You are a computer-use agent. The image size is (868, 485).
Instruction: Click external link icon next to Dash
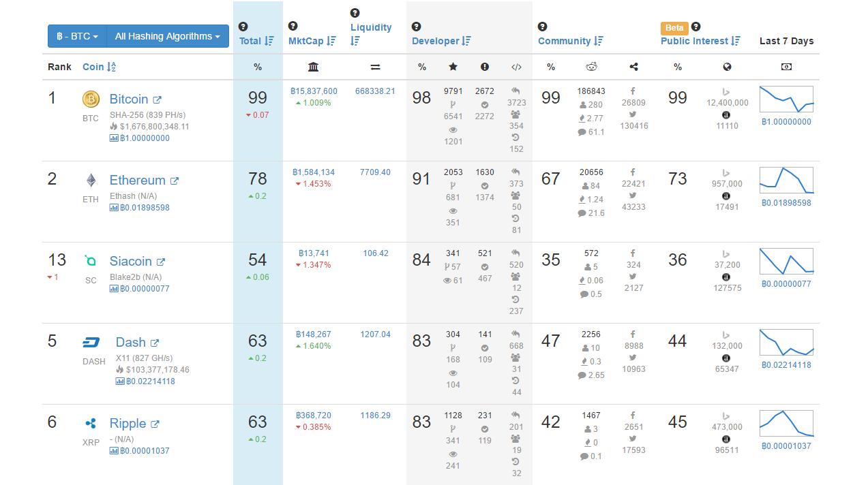(x=155, y=343)
